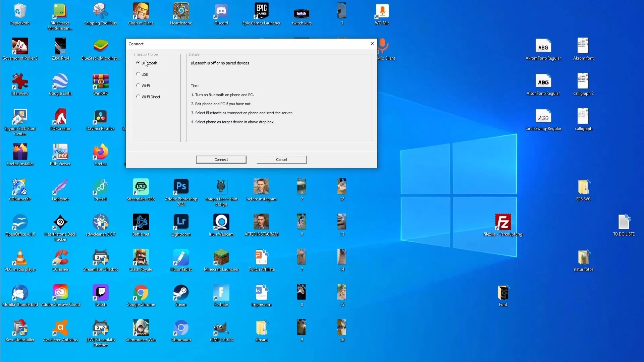Launch DaVinci Resolve
This screenshot has height=362, width=644.
[100, 120]
